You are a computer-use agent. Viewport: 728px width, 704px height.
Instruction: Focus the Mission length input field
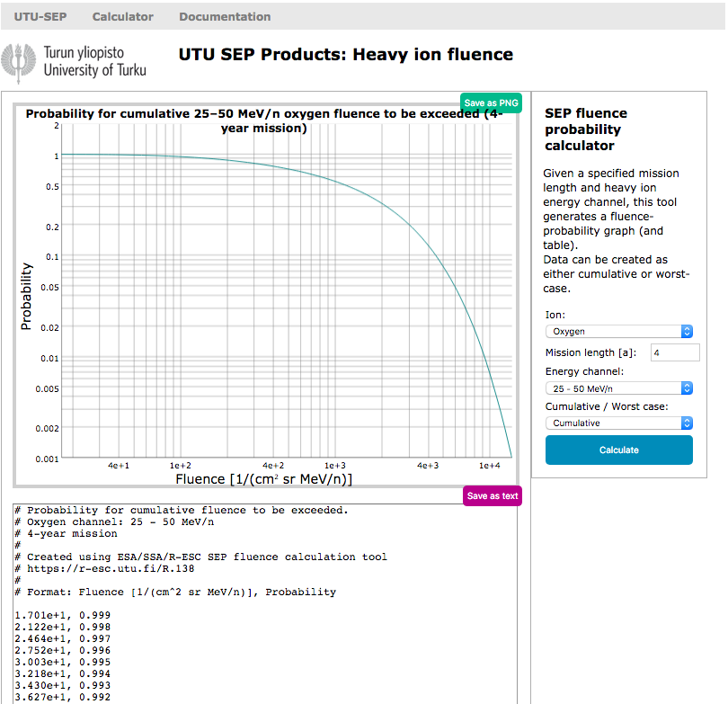pos(675,353)
